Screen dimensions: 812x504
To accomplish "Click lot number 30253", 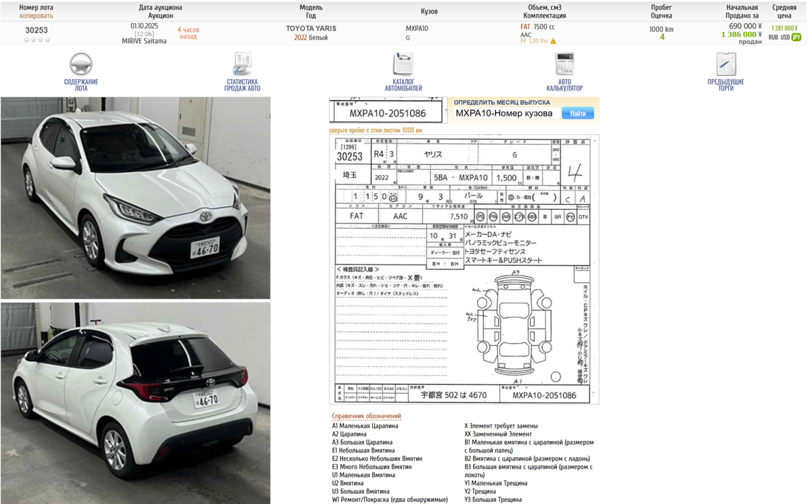I will (37, 30).
